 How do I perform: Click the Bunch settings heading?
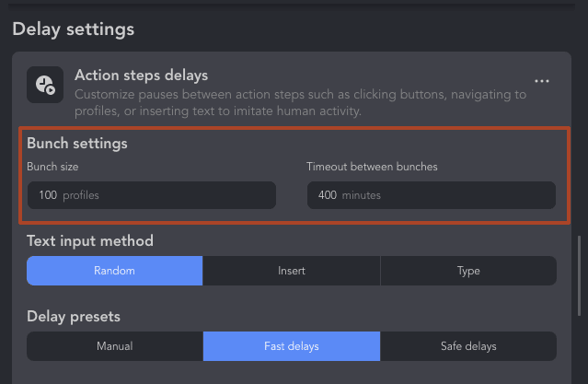[x=77, y=144]
